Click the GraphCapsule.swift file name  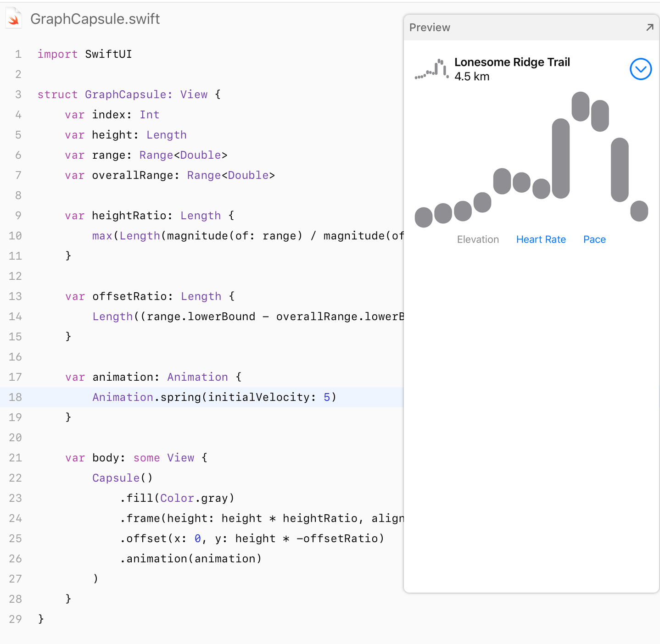pos(95,19)
